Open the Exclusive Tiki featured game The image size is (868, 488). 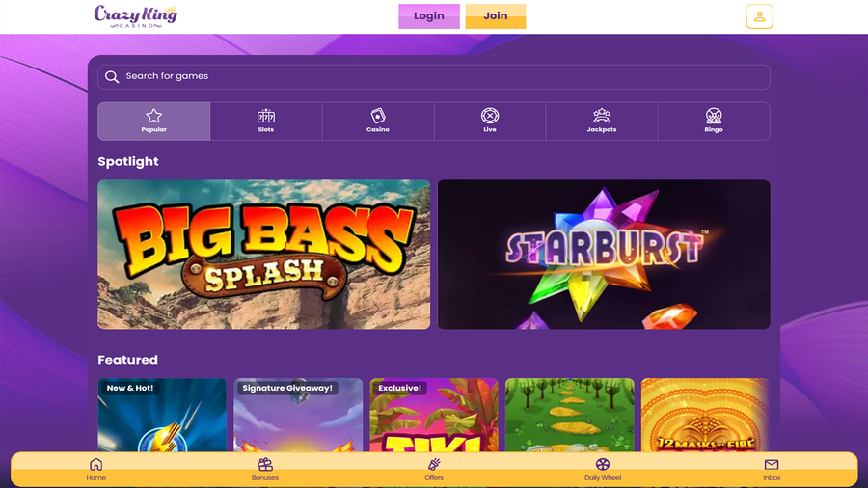[434, 415]
